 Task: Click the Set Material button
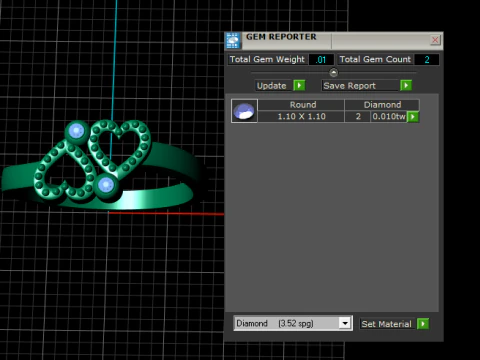pos(387,324)
